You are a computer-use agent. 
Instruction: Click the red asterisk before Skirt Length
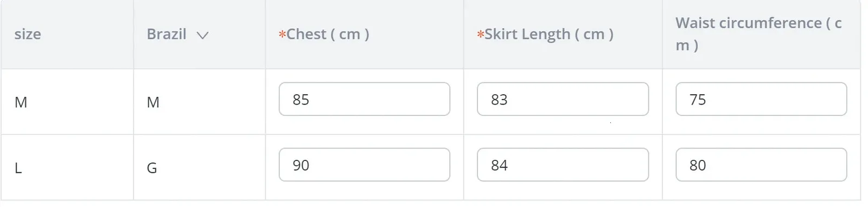481,35
